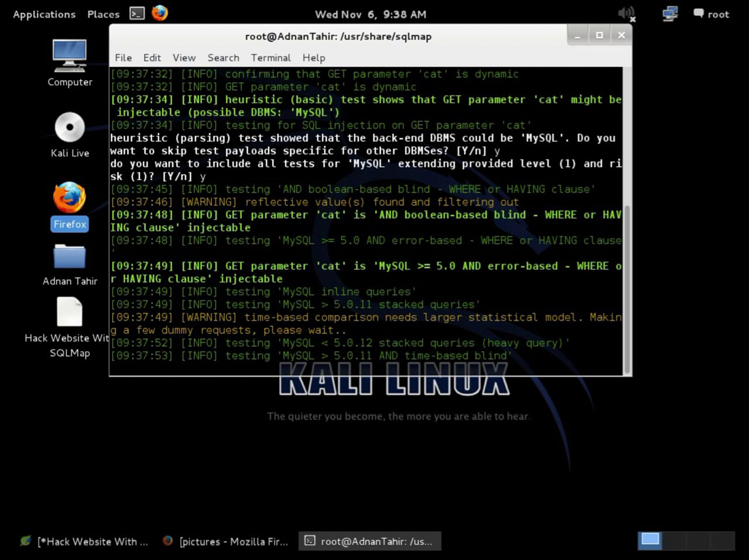Select the Hack Website With SQLMap file icon
Screen dimensions: 749x560
point(68,327)
